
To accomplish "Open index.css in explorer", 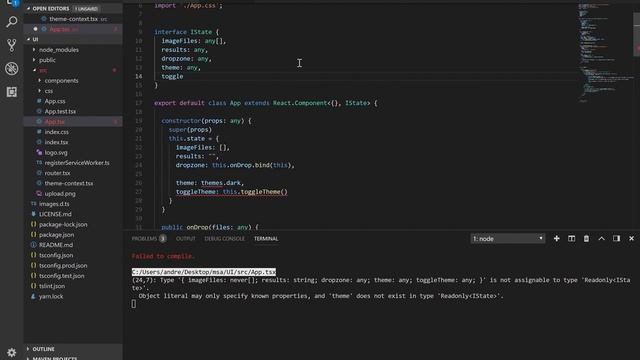I will point(56,132).
